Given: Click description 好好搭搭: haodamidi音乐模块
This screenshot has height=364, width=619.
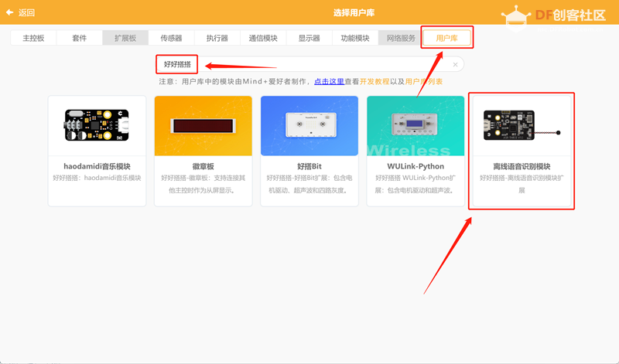Looking at the screenshot, I should point(97,178).
